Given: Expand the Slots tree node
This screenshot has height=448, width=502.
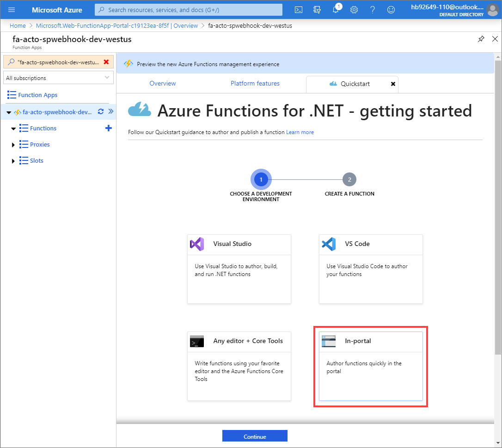Looking at the screenshot, I should click(x=13, y=161).
